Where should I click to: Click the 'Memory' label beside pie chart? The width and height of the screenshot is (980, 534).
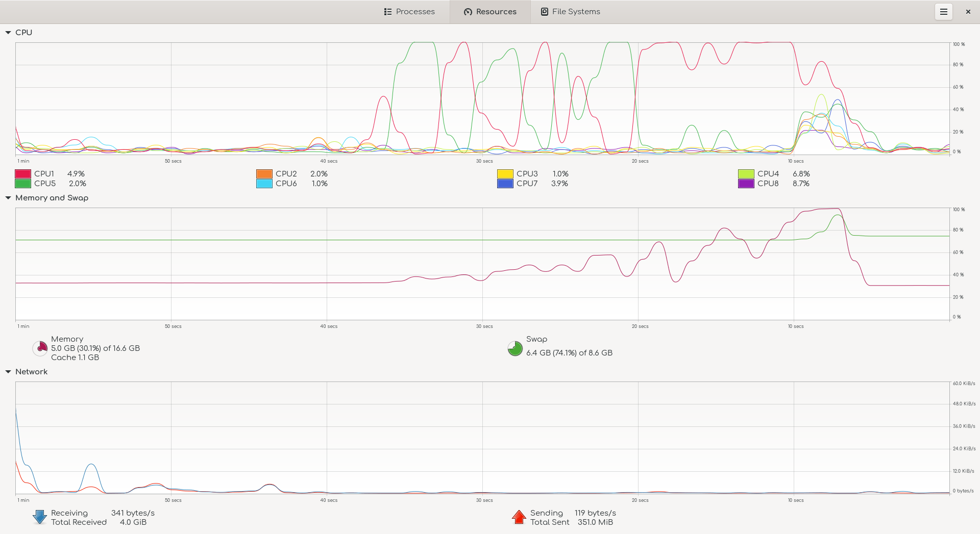67,339
